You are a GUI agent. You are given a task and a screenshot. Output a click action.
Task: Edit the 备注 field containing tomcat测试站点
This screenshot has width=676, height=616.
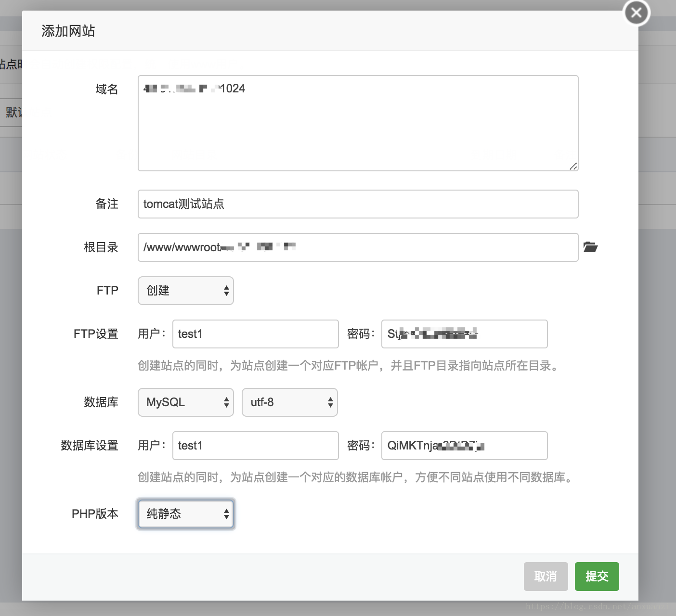pos(358,204)
